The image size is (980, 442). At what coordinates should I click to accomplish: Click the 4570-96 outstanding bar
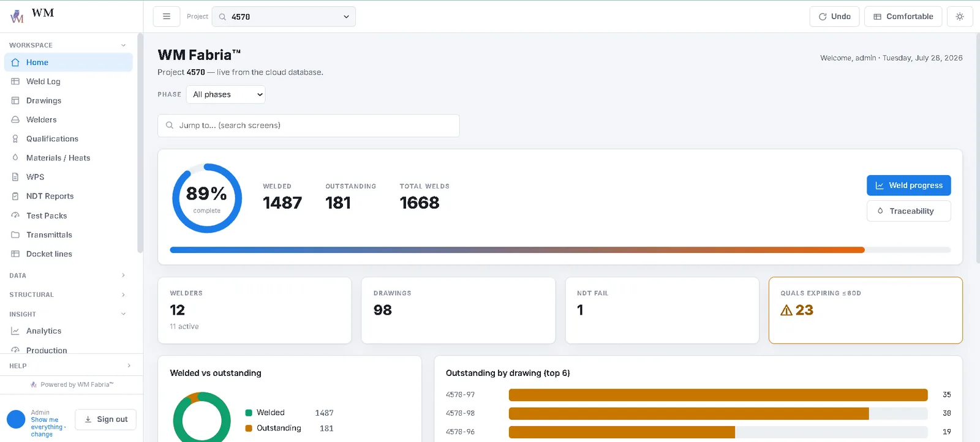(622, 432)
